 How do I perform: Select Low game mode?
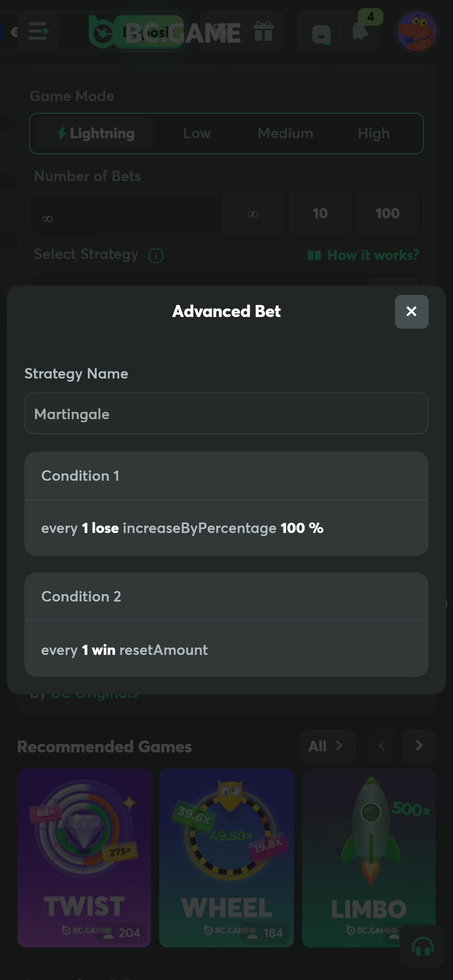tap(197, 134)
